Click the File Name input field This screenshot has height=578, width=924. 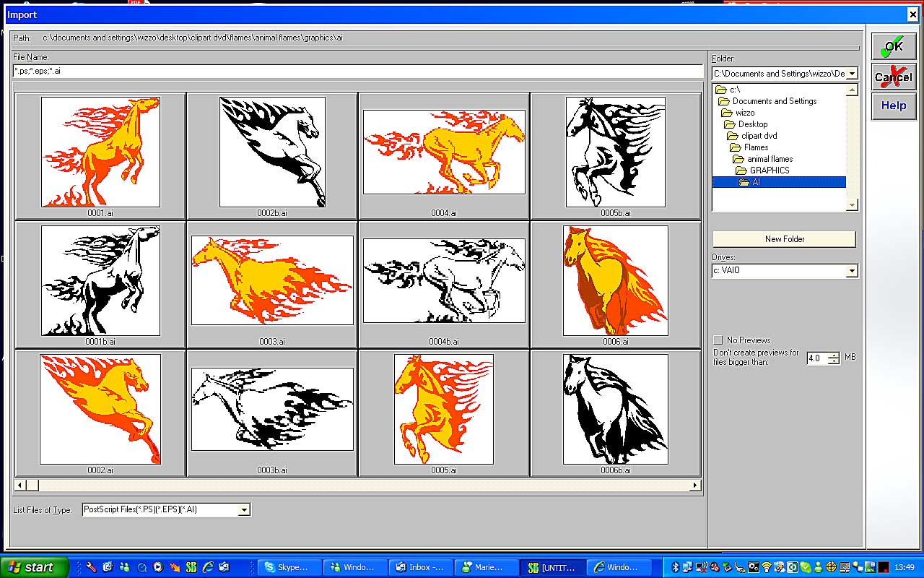pyautogui.click(x=357, y=71)
